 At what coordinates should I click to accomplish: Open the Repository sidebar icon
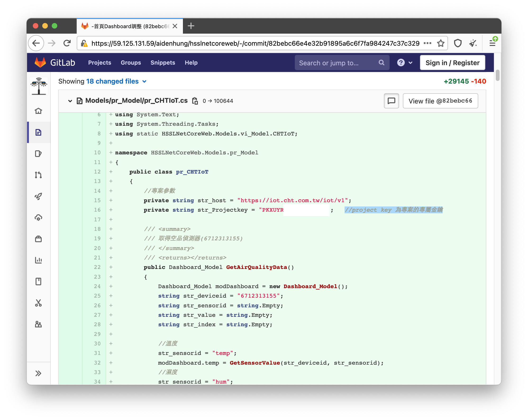tap(38, 132)
